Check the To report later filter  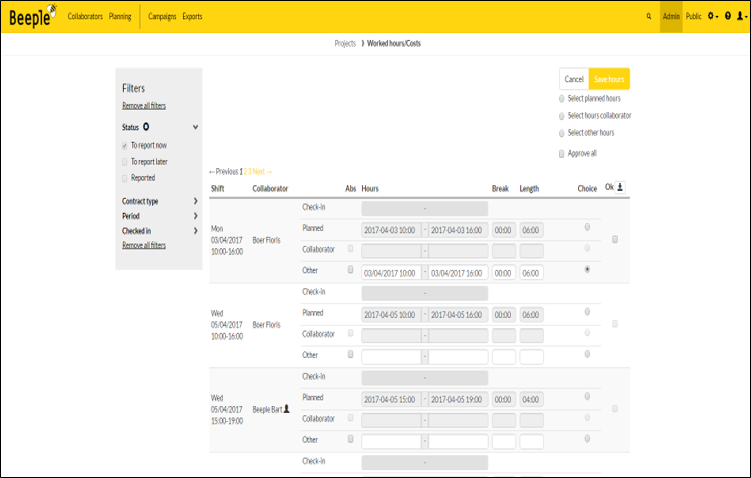point(125,162)
